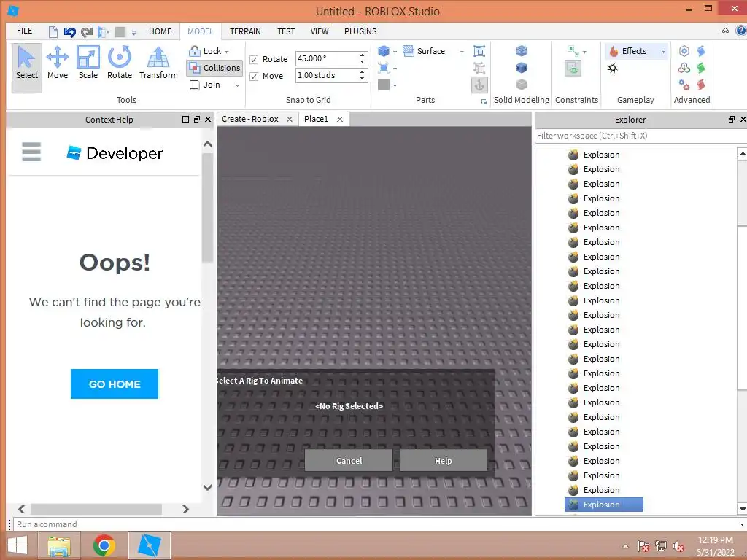Click the New file icon
Image resolution: width=747 pixels, height=560 pixels.
pyautogui.click(x=53, y=32)
